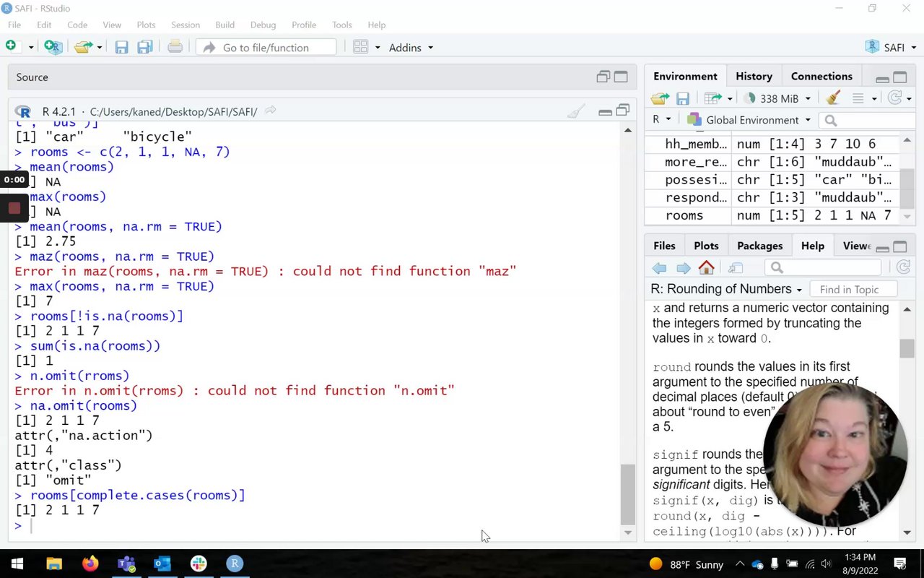Open Firefox from the taskbar
Viewport: 924px width, 578px height.
coord(90,564)
